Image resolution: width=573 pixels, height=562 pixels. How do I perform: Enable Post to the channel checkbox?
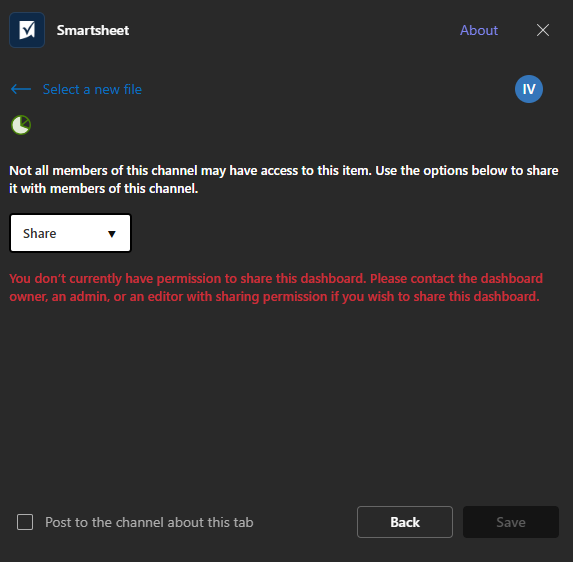point(25,522)
